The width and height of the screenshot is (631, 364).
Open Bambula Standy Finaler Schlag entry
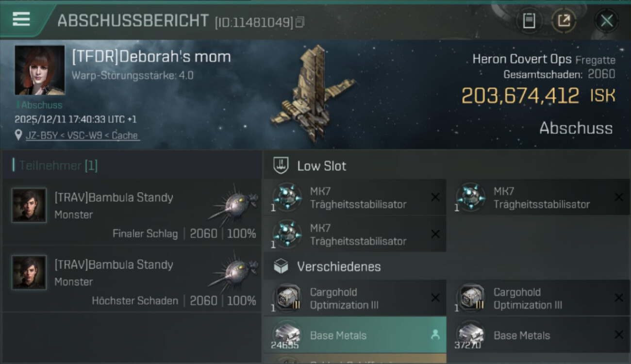132,212
